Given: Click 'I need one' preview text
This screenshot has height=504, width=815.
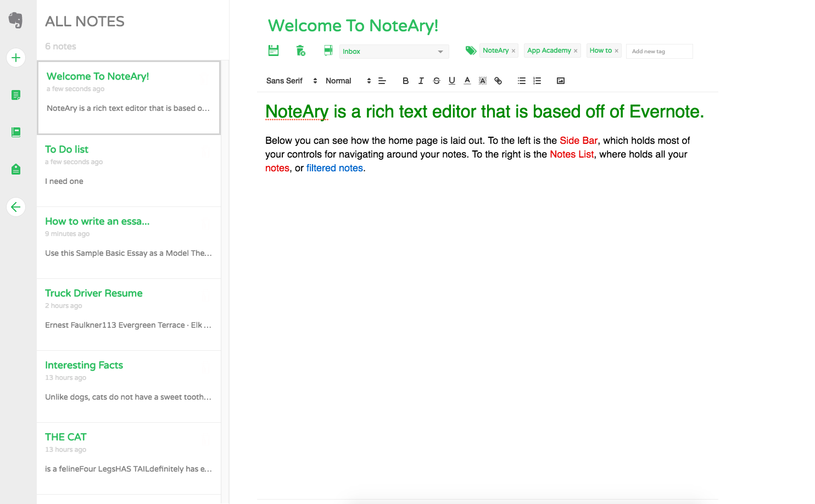Looking at the screenshot, I should coord(64,181).
